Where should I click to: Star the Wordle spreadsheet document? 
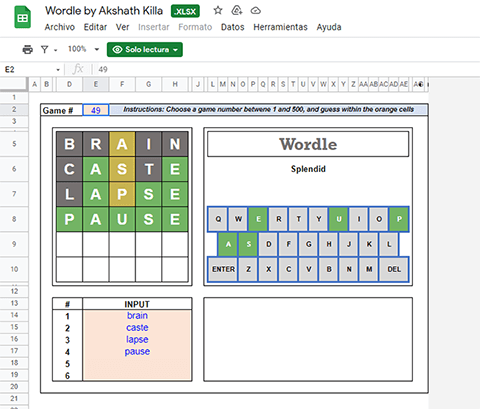[218, 10]
